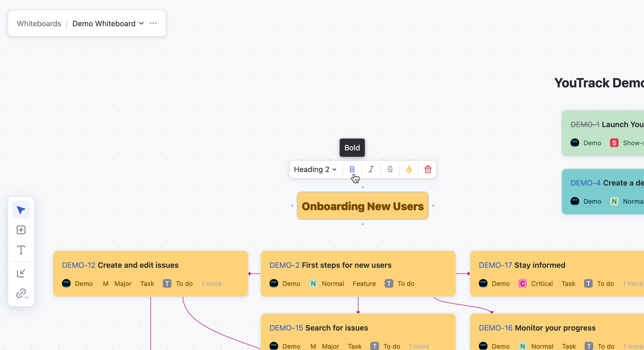The height and width of the screenshot is (350, 644).
Task: Toggle strikethrough formatting
Action: [x=390, y=169]
